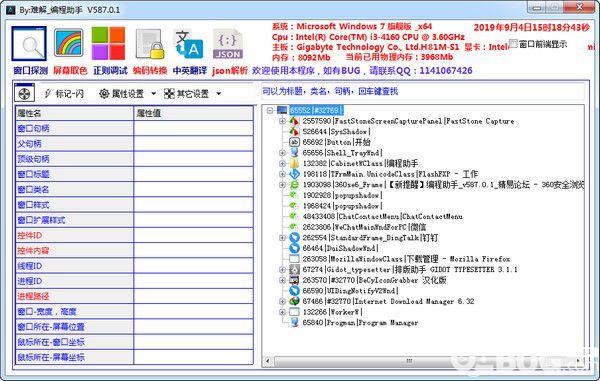Click the DuiShadowWnd row icon

(294, 248)
